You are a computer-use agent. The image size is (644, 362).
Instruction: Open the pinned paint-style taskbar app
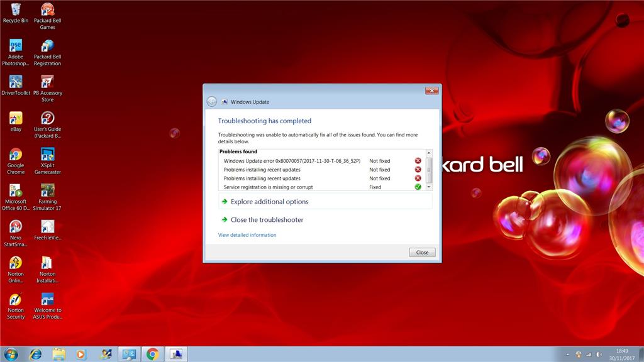click(x=106, y=354)
